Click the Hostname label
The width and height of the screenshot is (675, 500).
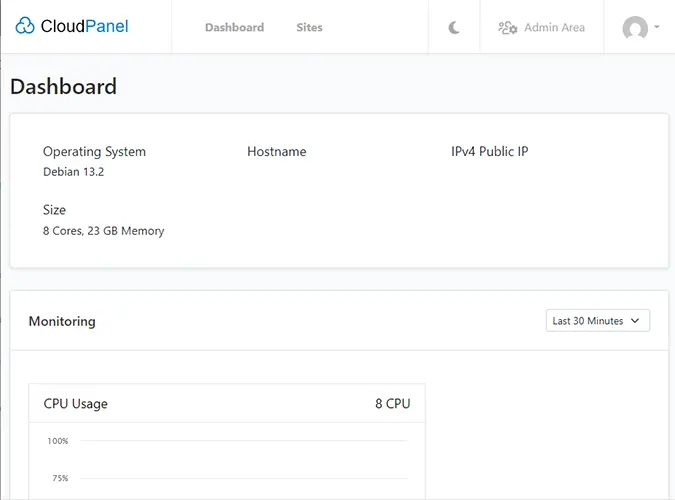click(277, 151)
